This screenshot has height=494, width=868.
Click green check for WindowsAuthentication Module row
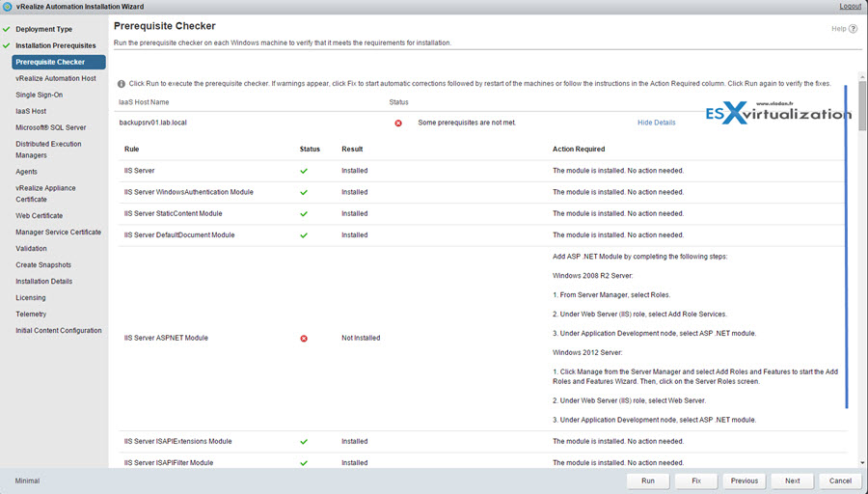click(304, 193)
